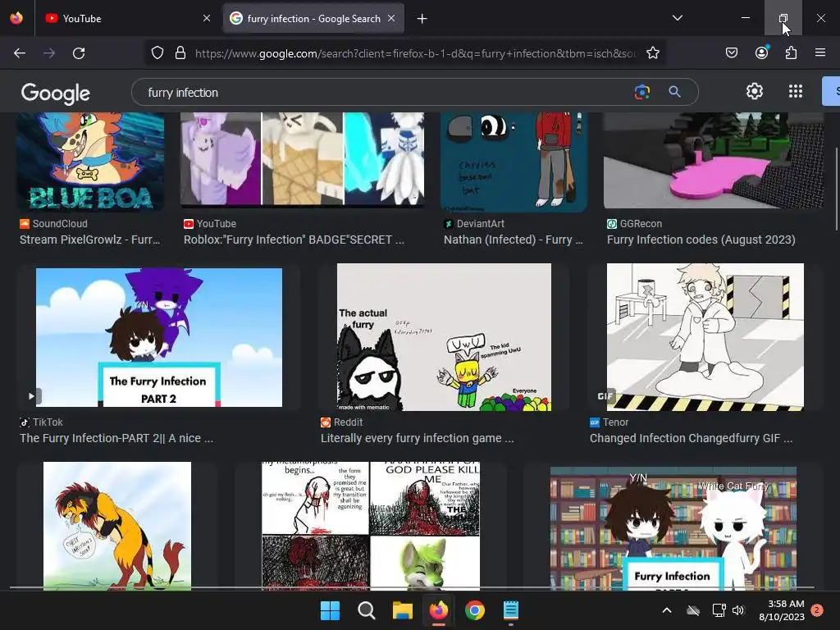Image resolution: width=840 pixels, height=630 pixels.
Task: Click the forward navigation arrow
Action: (49, 53)
